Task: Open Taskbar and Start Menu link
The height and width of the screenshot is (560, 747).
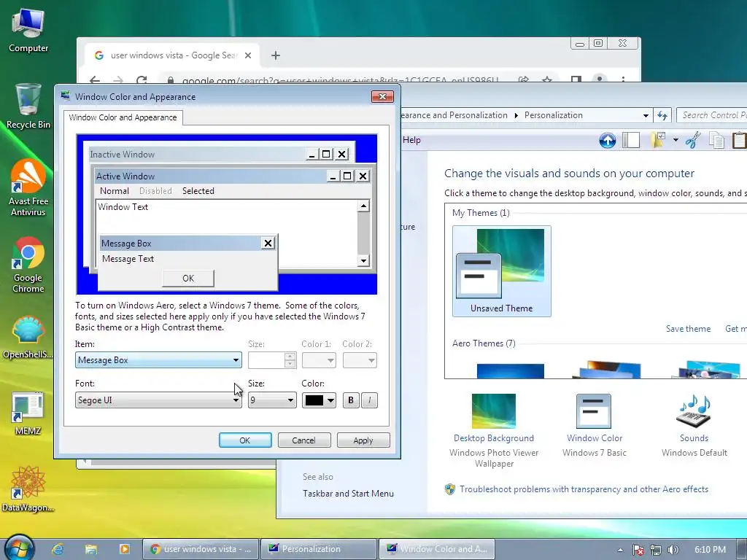Action: [x=348, y=494]
